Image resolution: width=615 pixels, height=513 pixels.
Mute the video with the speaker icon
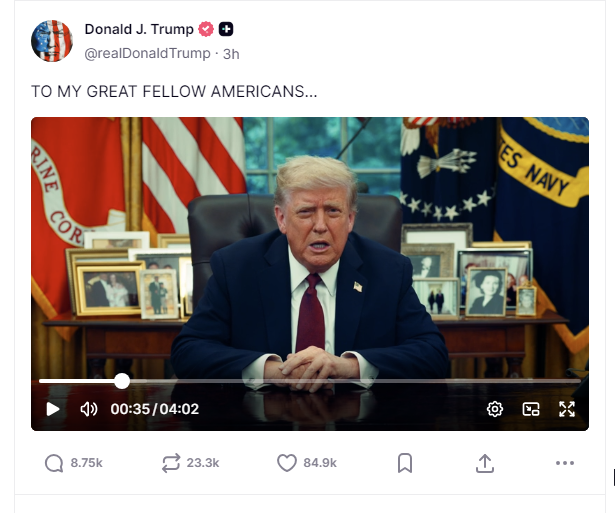tap(89, 409)
